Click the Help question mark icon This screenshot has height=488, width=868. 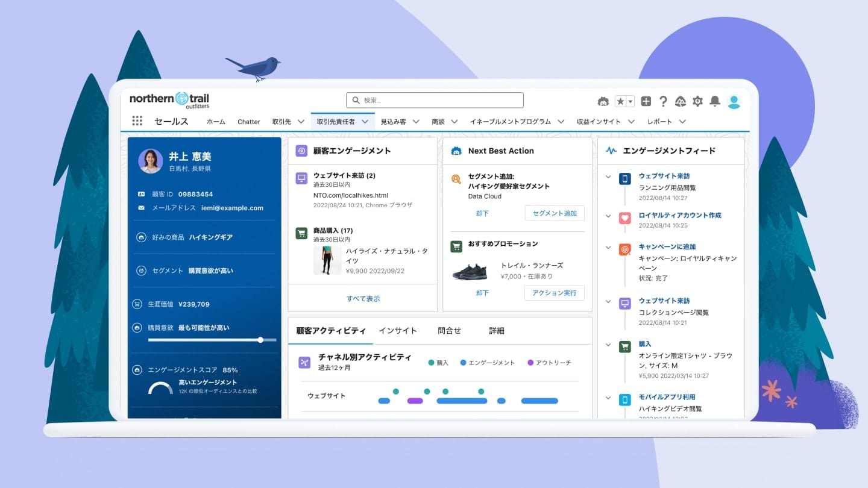(x=663, y=101)
